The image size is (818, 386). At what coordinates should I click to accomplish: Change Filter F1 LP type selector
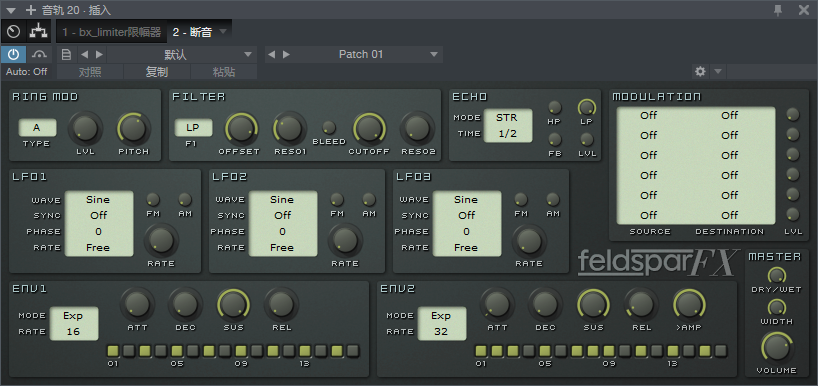tap(193, 128)
